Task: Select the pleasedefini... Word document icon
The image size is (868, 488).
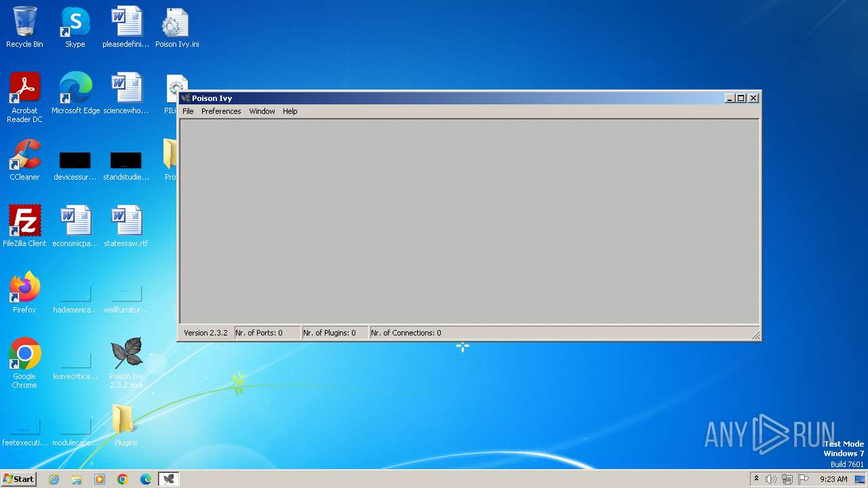Action: click(126, 27)
